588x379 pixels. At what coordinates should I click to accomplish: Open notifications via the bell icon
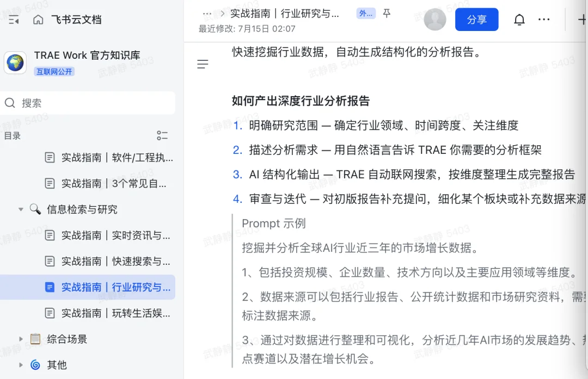[519, 20]
